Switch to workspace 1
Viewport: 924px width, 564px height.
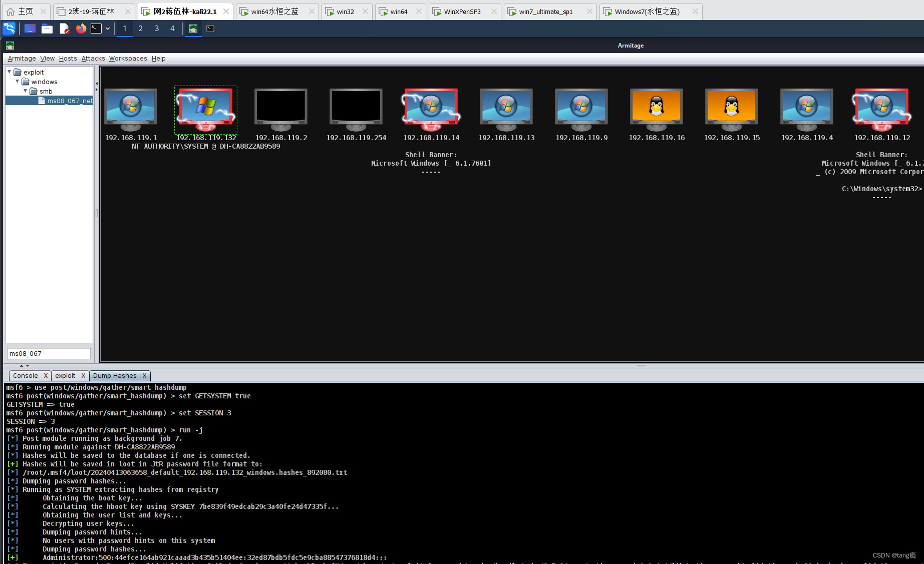pos(125,29)
